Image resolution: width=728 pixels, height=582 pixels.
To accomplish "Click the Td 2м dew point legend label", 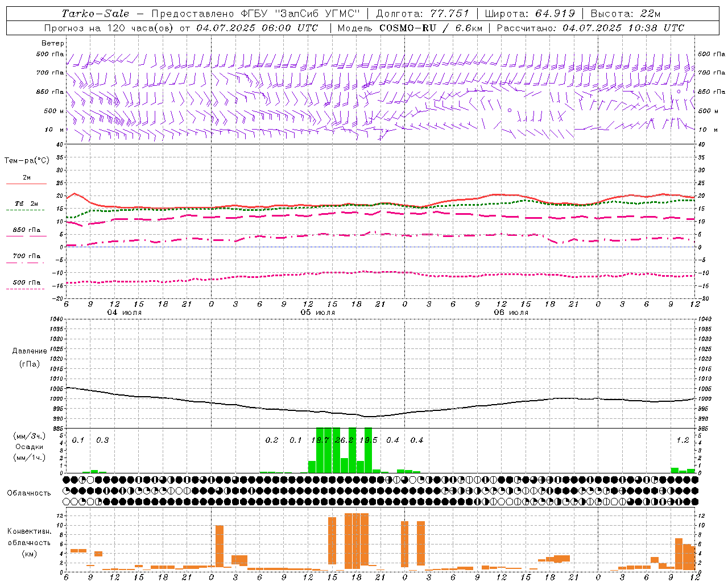I will click(27, 203).
